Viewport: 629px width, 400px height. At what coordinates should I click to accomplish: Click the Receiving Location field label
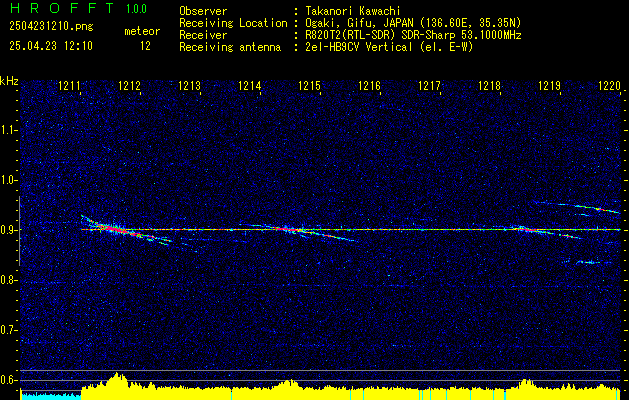click(233, 23)
